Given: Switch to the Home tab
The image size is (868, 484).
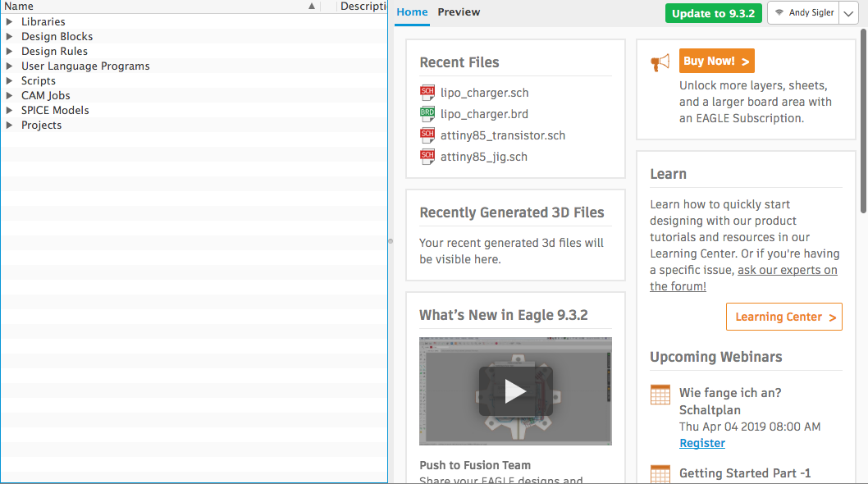Looking at the screenshot, I should (412, 12).
